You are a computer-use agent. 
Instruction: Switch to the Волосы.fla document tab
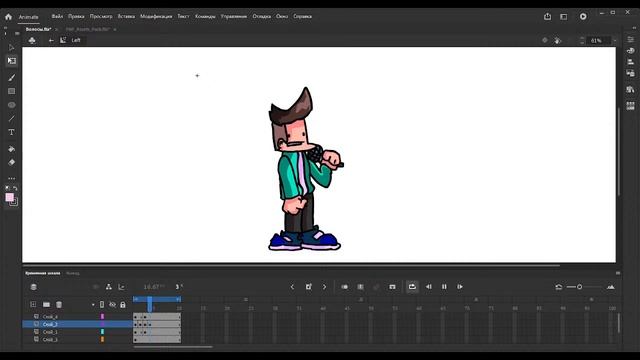[38, 29]
